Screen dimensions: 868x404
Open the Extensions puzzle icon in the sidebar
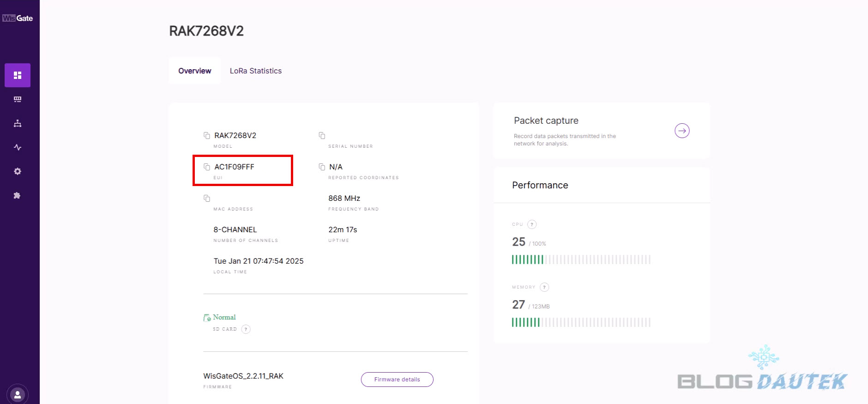(18, 195)
